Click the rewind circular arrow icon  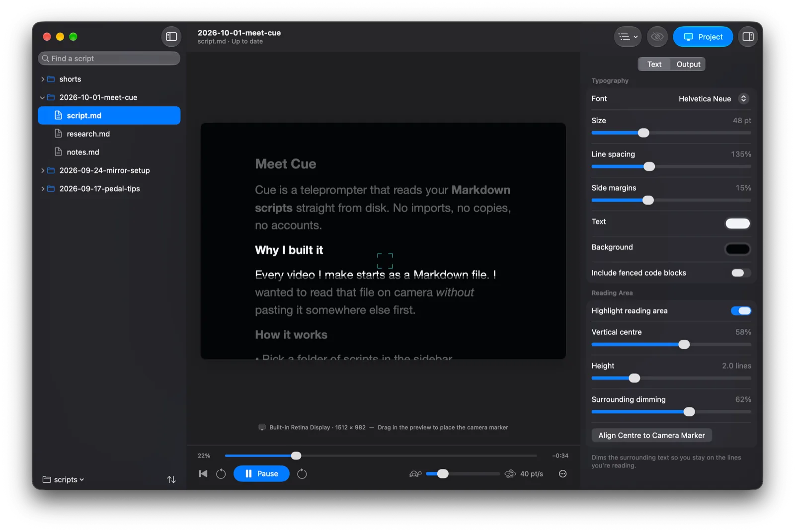tap(221, 474)
